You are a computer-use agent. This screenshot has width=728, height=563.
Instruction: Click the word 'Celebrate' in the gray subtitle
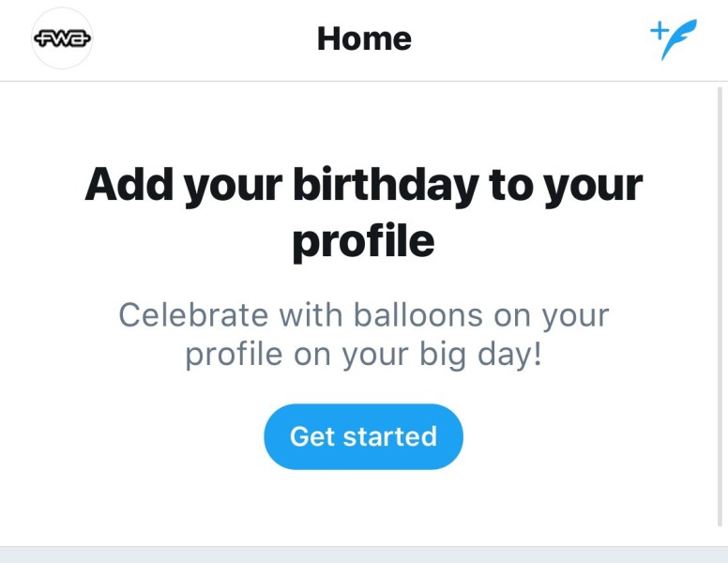[x=193, y=314]
